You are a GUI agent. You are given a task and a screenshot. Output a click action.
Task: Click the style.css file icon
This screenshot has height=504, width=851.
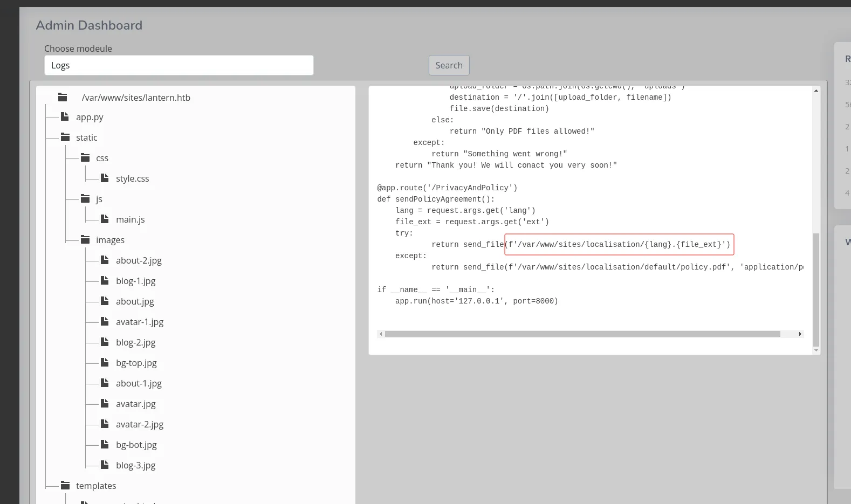tap(105, 178)
